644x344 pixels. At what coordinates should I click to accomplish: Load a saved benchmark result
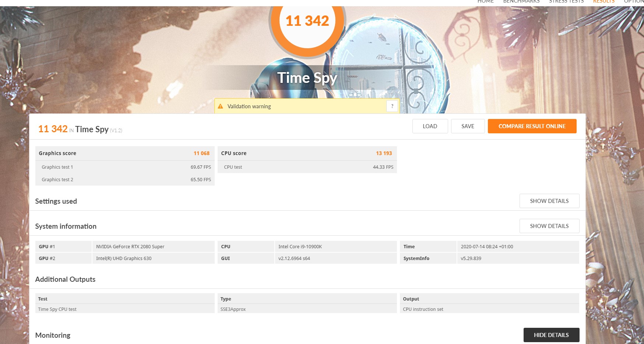click(x=430, y=126)
